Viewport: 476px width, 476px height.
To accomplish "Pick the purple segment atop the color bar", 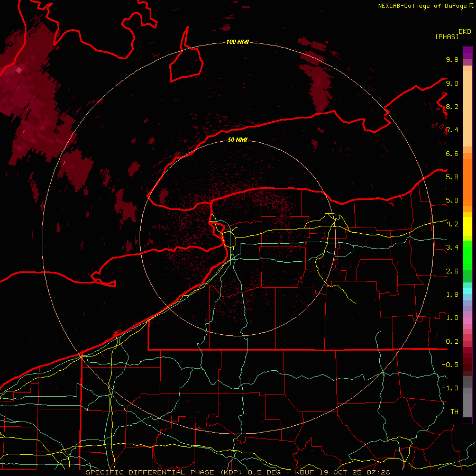I will pyautogui.click(x=467, y=53).
